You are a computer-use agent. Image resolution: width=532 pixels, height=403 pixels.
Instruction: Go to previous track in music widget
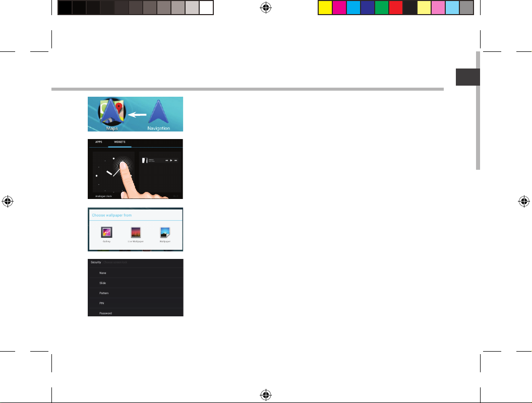[166, 160]
